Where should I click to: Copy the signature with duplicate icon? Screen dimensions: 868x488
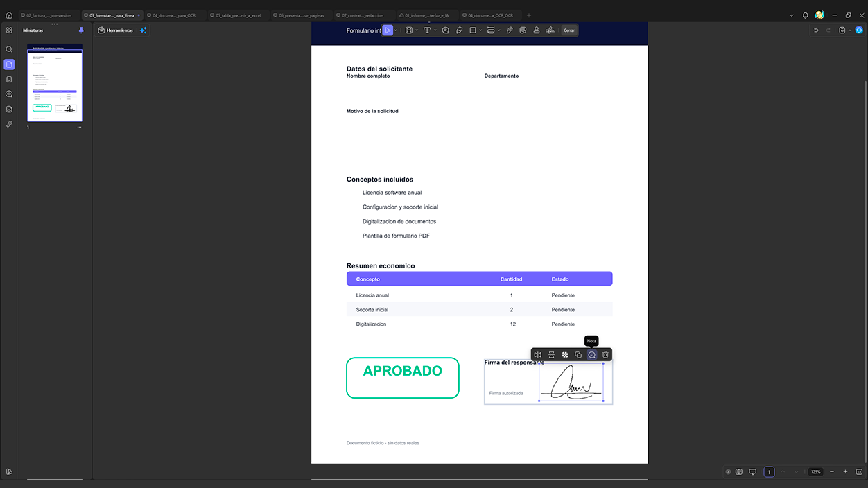tap(578, 355)
